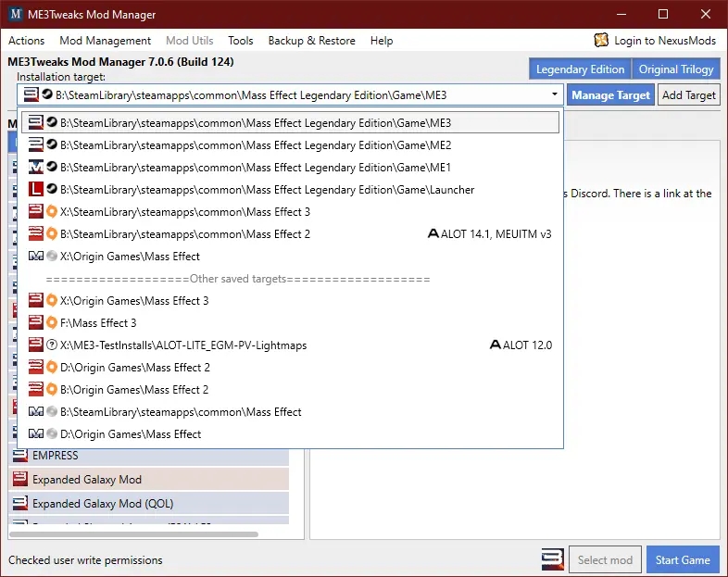The width and height of the screenshot is (728, 577).
Task: Click the NexusMods logo icon
Action: pos(601,41)
